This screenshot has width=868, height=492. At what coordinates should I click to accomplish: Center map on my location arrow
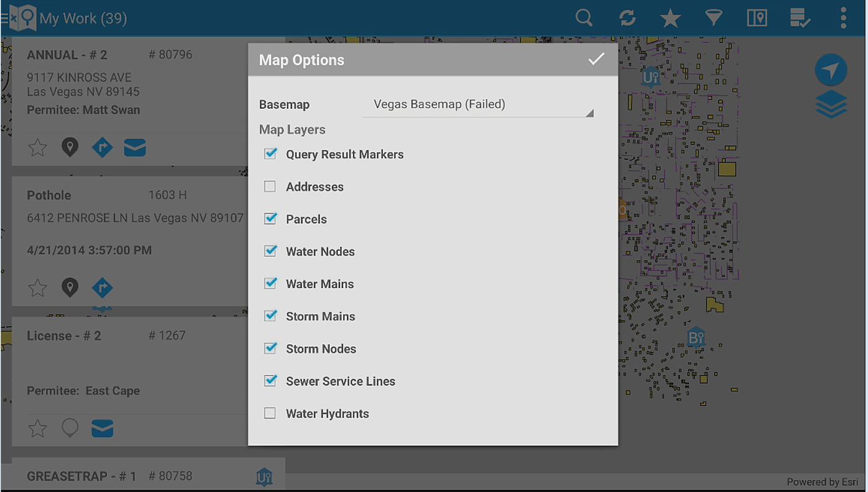(831, 70)
